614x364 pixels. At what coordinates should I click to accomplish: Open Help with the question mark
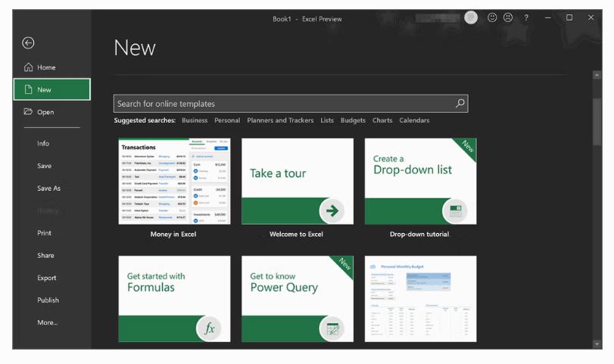[x=526, y=17]
